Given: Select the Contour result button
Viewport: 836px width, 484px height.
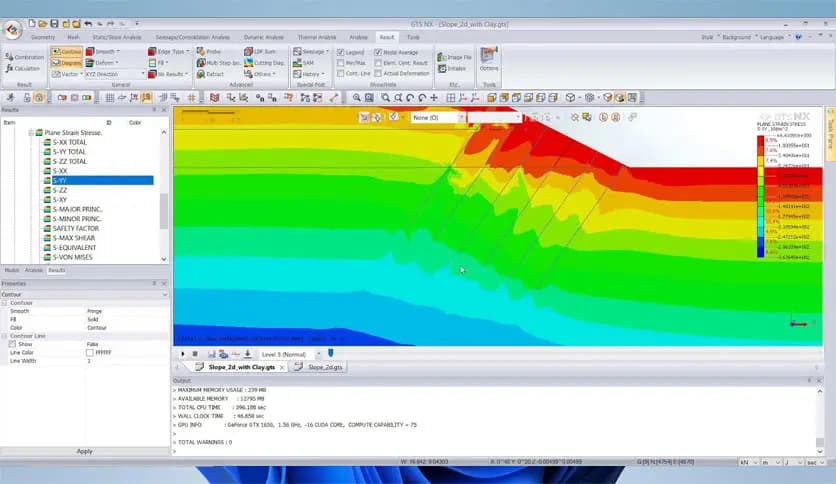Looking at the screenshot, I should point(67,52).
